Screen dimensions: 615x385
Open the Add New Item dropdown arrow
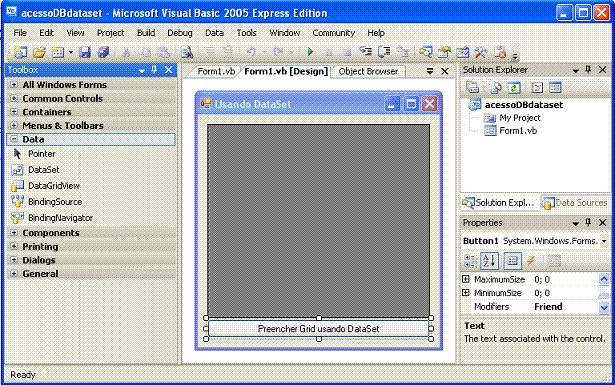point(71,52)
